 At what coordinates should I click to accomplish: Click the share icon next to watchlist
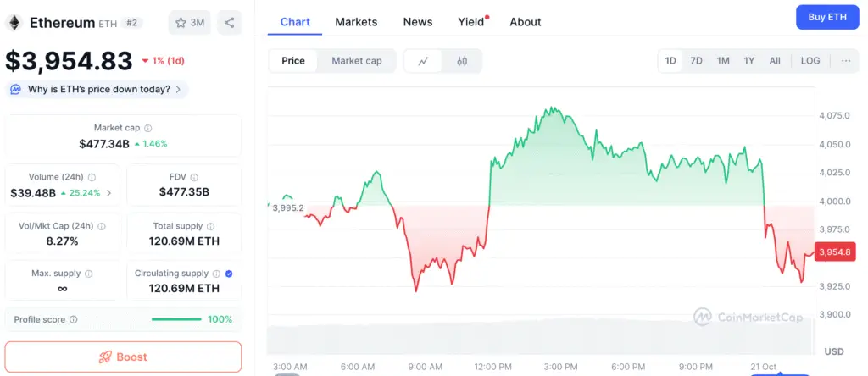(229, 23)
